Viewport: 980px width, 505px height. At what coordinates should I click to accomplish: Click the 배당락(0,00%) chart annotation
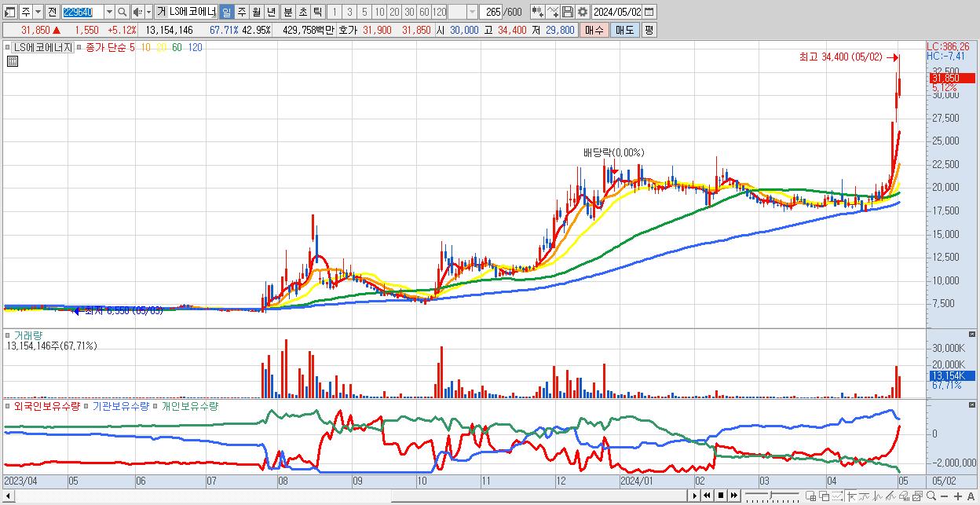coord(613,152)
